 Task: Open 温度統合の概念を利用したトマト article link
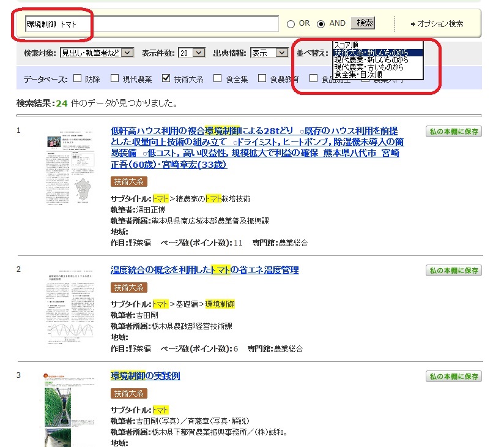[x=204, y=270]
